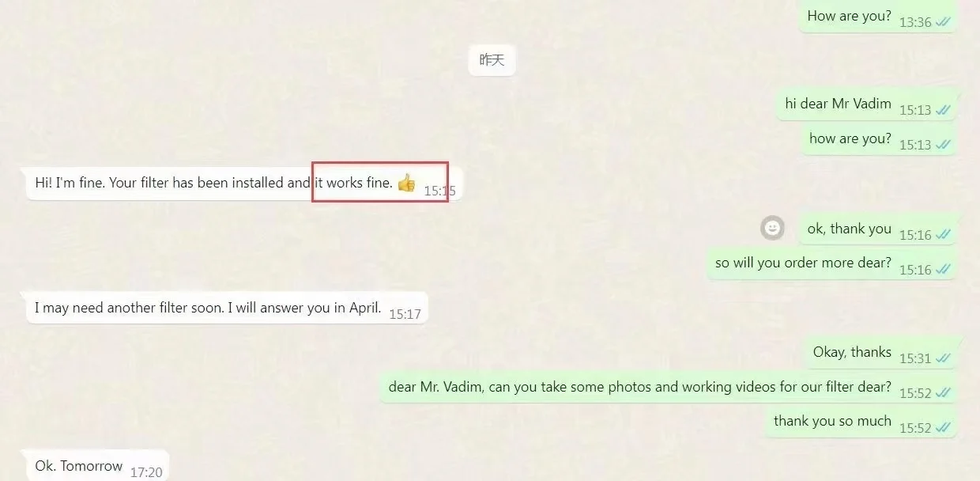Click double checkmarks on 'hi dear Mr Vadim'
The width and height of the screenshot is (980, 481).
(943, 110)
